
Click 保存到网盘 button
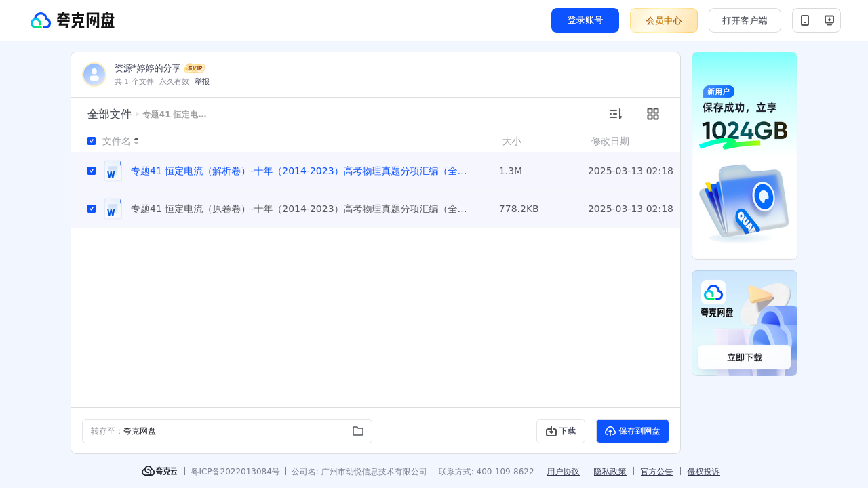pos(633,431)
